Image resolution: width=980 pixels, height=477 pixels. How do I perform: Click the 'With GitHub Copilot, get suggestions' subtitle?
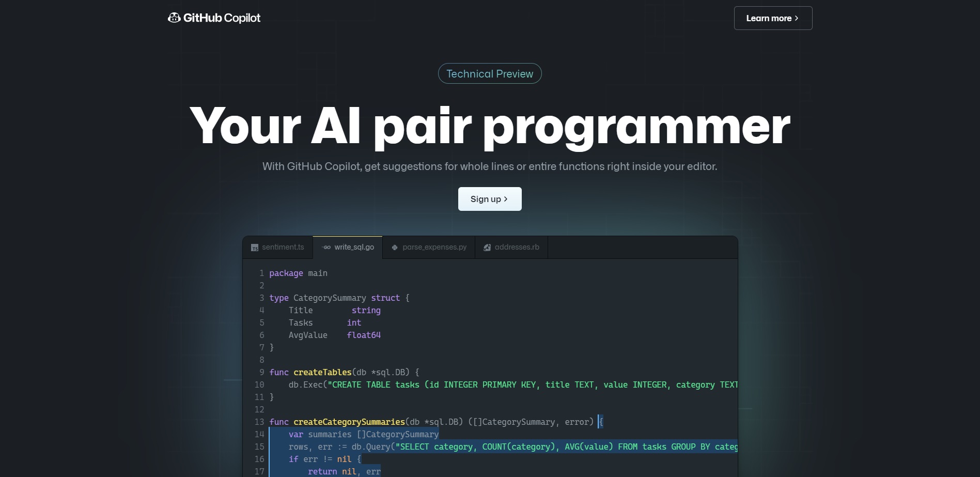coord(490,166)
